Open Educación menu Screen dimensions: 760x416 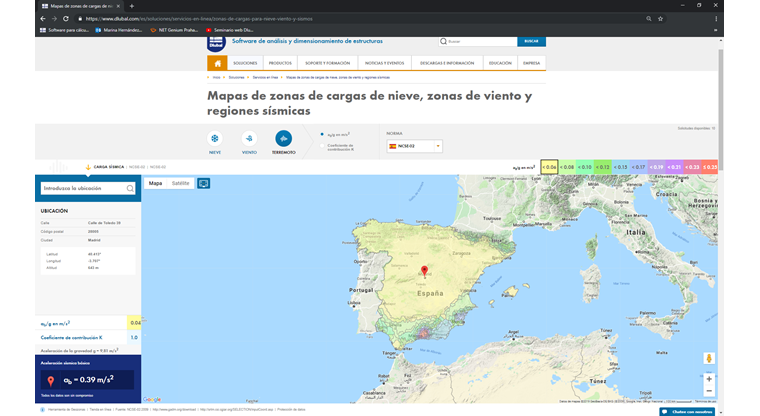pyautogui.click(x=500, y=63)
